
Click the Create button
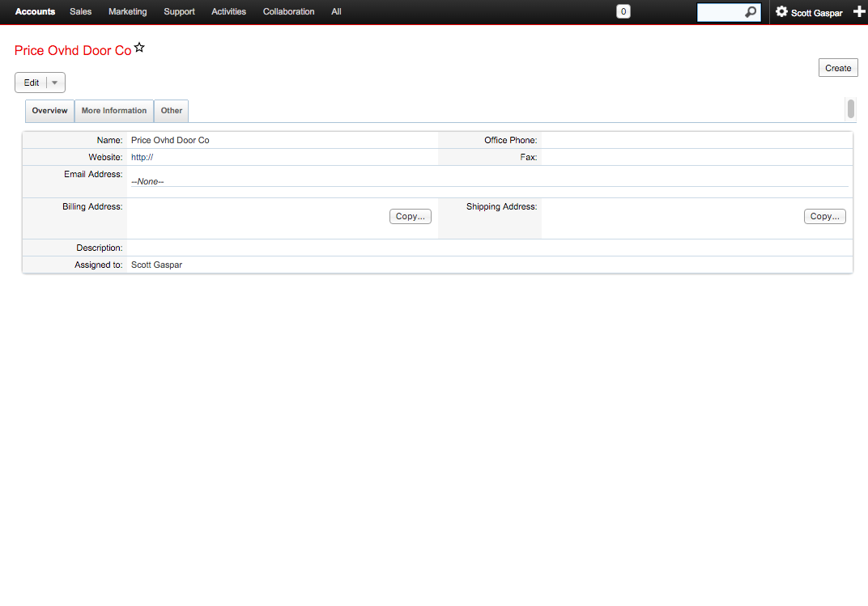point(838,68)
